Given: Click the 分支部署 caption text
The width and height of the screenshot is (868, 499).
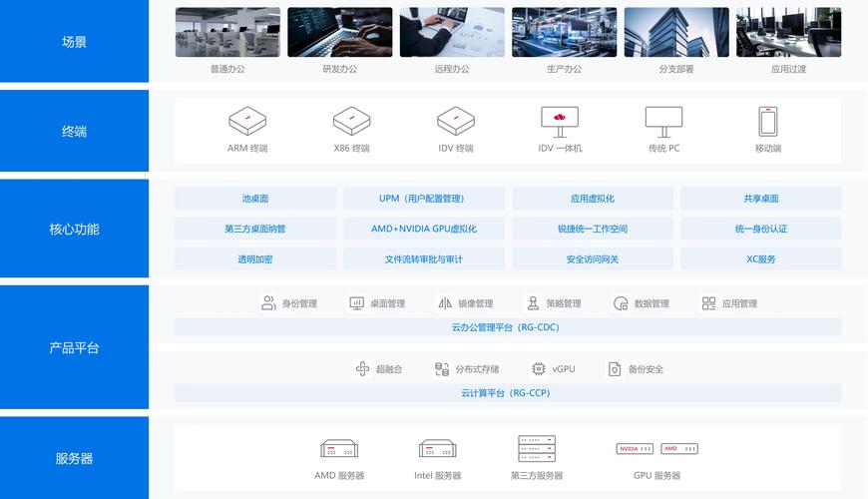Looking at the screenshot, I should click(676, 69).
